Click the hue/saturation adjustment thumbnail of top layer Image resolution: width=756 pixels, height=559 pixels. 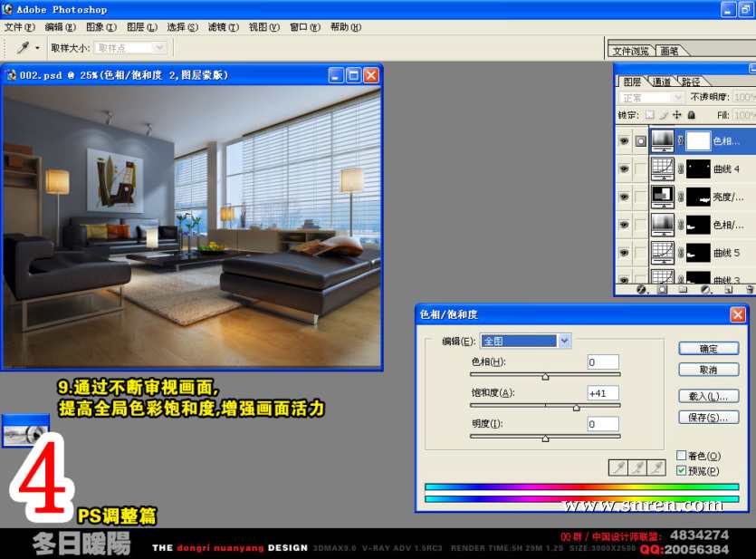coord(663,140)
